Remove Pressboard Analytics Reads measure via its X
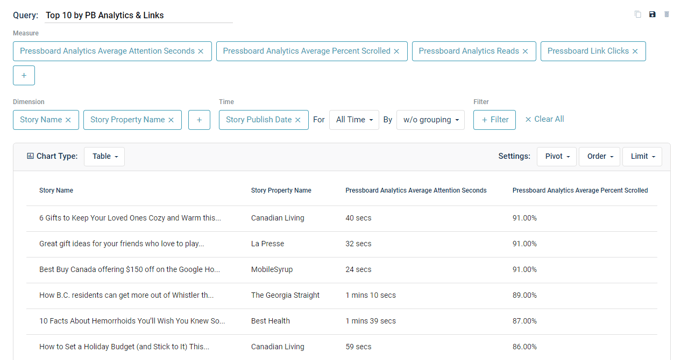Screen dimensions: 688x360 point(525,51)
